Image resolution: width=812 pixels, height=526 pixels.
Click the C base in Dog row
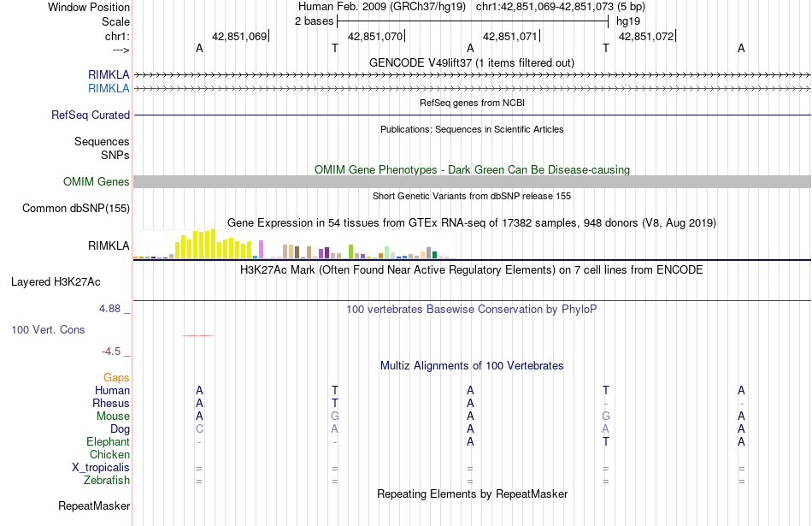(199, 429)
